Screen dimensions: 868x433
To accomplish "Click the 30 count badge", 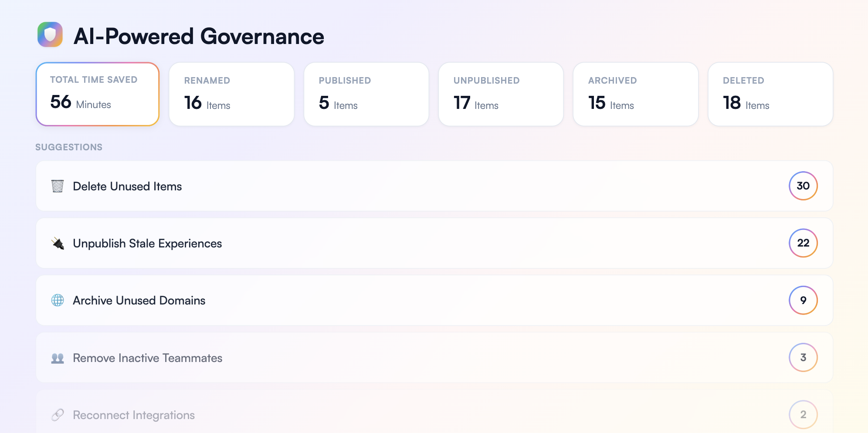I will (x=803, y=186).
